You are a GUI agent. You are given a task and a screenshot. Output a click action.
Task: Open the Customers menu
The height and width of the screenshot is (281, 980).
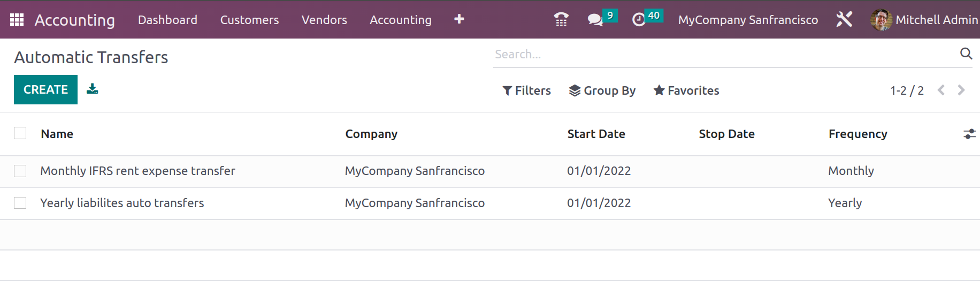pos(249,20)
